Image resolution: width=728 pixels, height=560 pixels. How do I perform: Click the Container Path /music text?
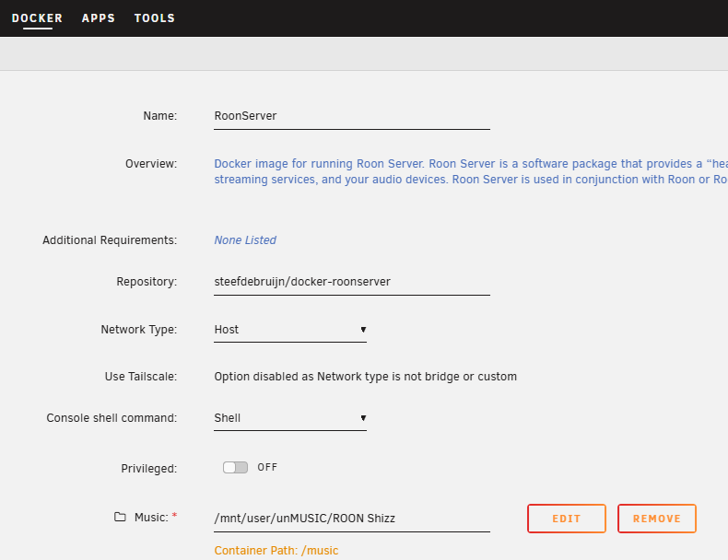[276, 551]
